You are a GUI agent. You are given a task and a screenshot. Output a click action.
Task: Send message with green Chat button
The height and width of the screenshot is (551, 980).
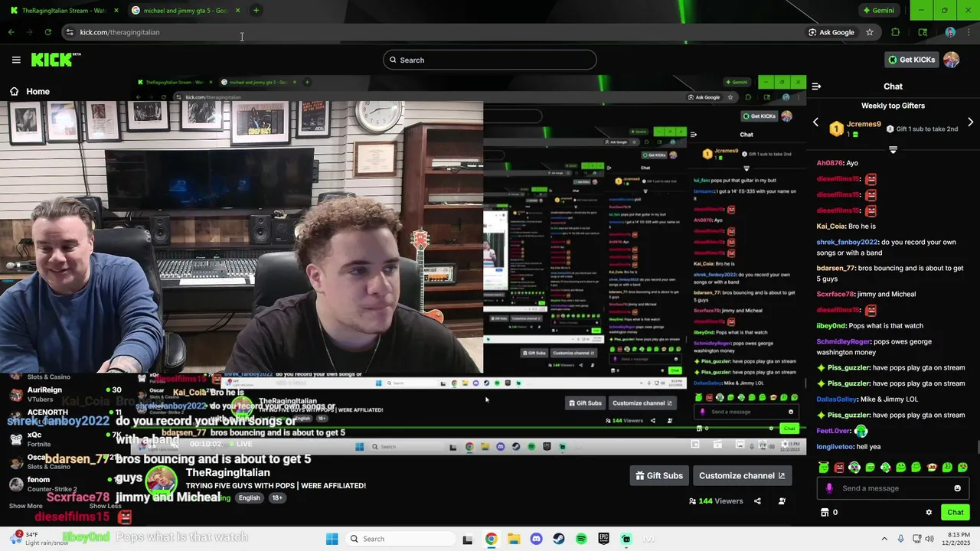pos(955,513)
